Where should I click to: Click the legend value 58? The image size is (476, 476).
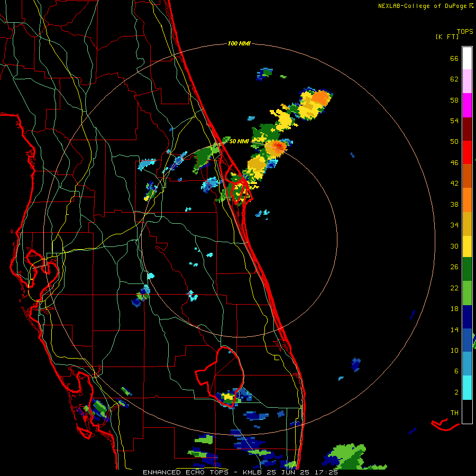click(454, 100)
